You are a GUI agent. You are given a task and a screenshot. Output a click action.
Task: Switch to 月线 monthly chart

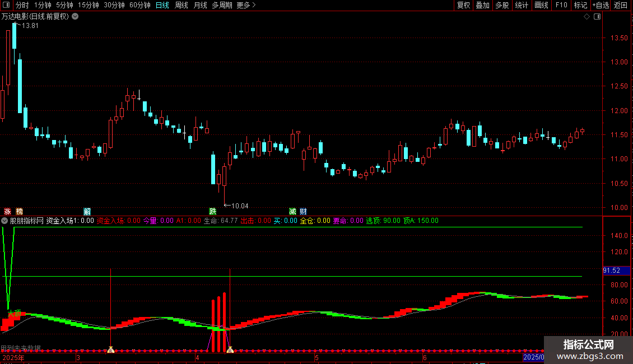pyautogui.click(x=200, y=5)
